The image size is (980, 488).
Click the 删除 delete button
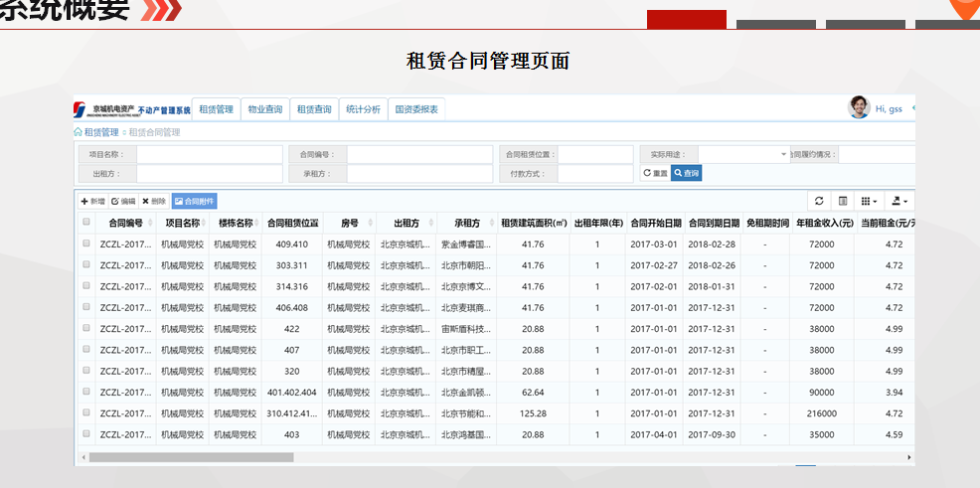(154, 201)
